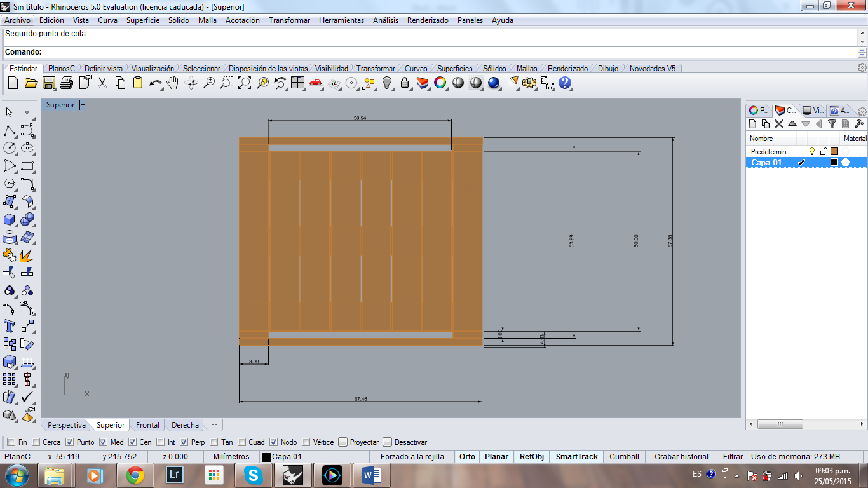Open the Superior viewport dropdown arrow
This screenshot has height=488, width=868.
[x=83, y=105]
